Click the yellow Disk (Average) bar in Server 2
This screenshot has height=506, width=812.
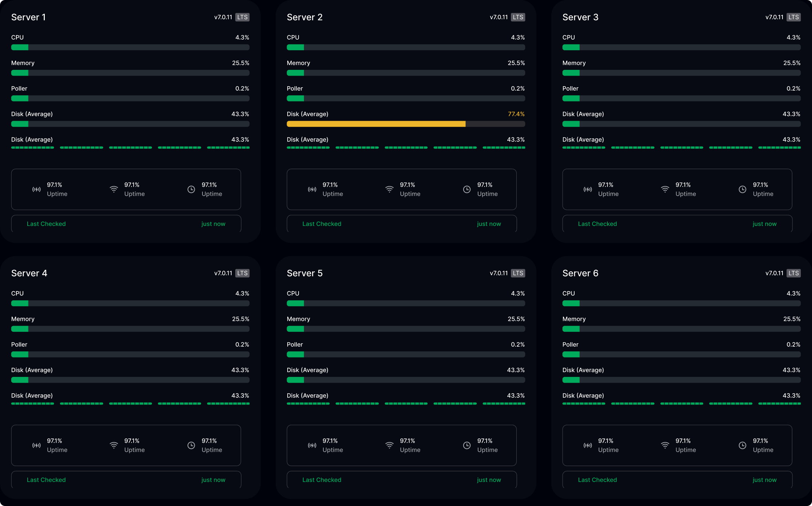pos(376,124)
